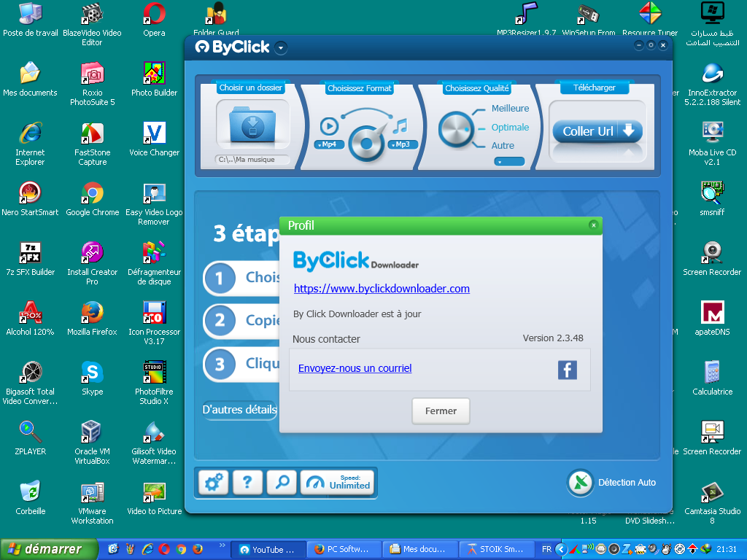747x560 pixels.
Task: Switch to PC Softw... Firefox taskbar item
Action: (x=344, y=549)
